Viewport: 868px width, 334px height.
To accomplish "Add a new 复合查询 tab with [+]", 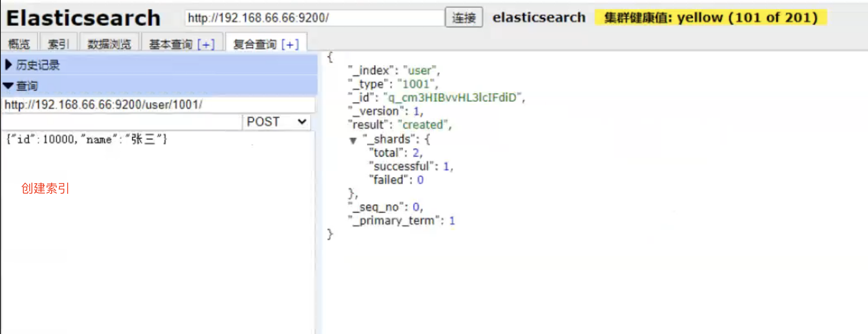I will point(290,44).
